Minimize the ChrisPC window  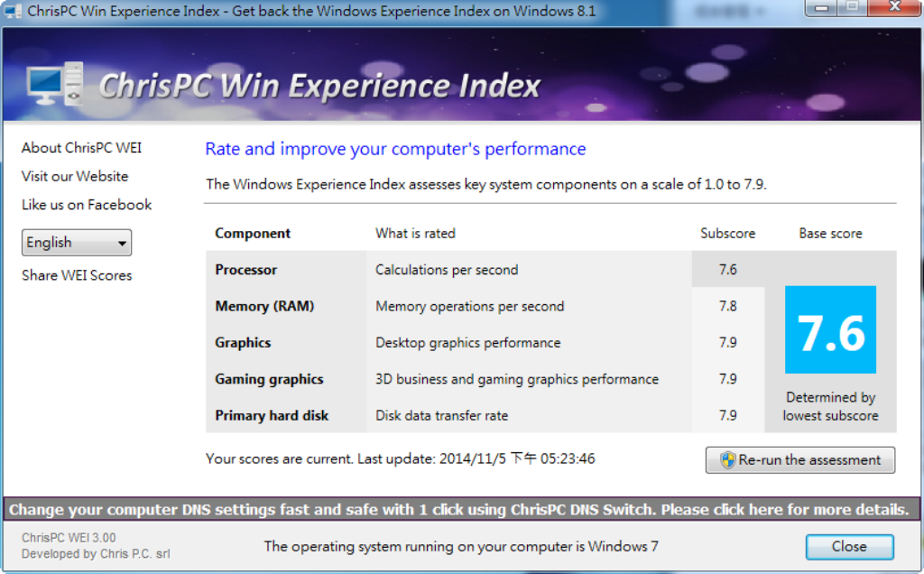coord(821,8)
